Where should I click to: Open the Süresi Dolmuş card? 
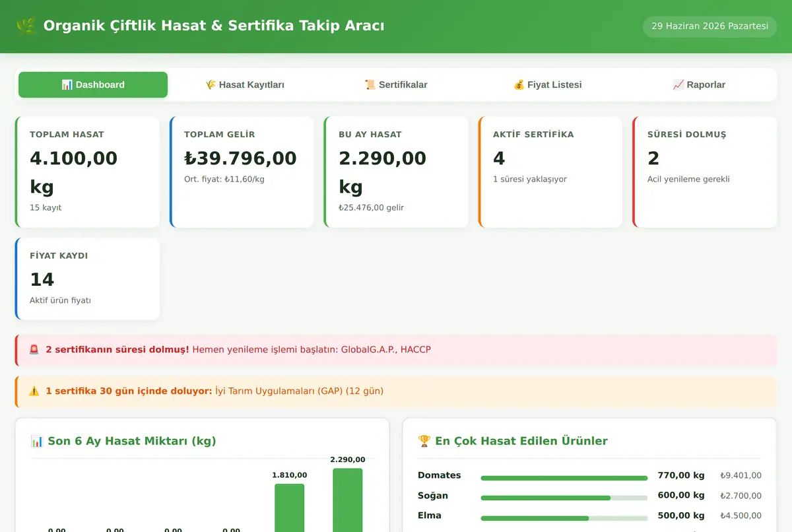(705, 172)
